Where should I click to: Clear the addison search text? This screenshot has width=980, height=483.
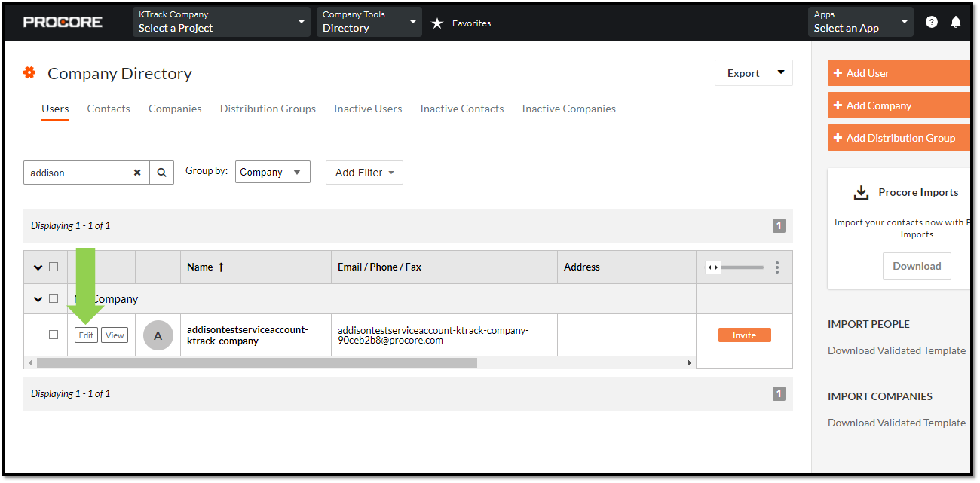(137, 173)
